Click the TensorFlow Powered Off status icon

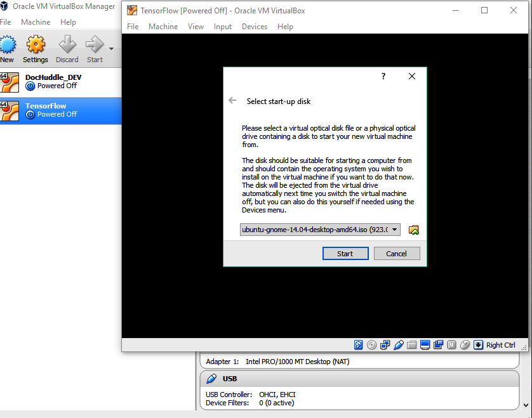30,115
